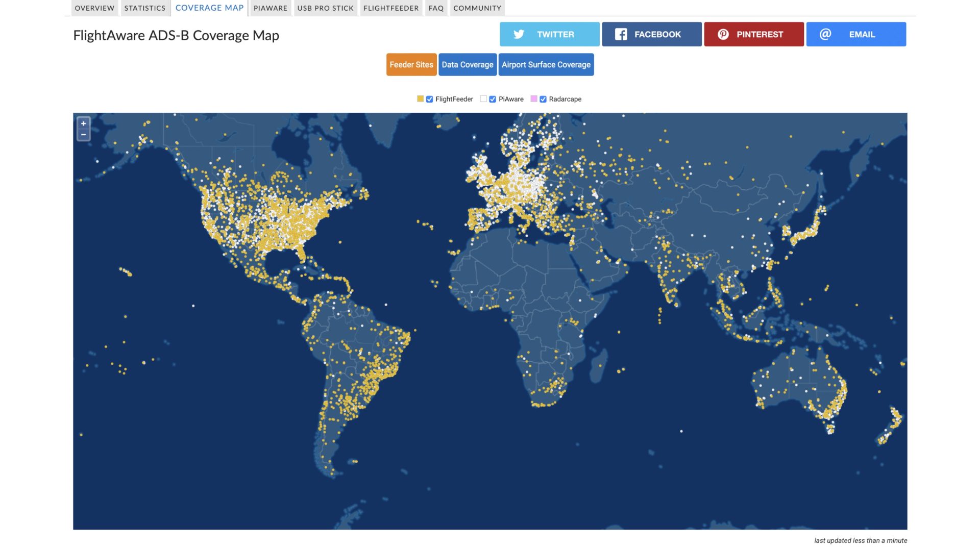The height and width of the screenshot is (550, 980).
Task: Open the Statistics tab
Action: (145, 8)
